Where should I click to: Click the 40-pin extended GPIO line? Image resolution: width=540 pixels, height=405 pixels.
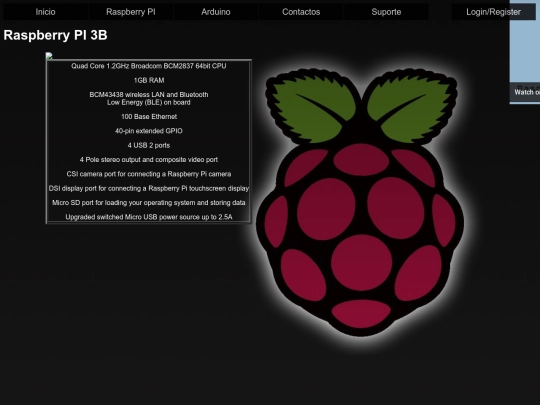click(149, 131)
